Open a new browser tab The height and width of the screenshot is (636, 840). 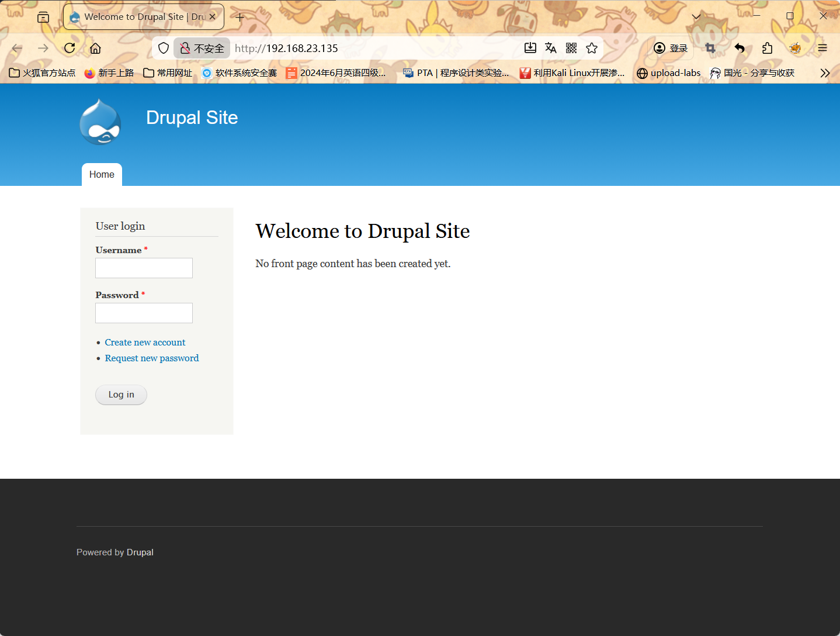pyautogui.click(x=239, y=17)
